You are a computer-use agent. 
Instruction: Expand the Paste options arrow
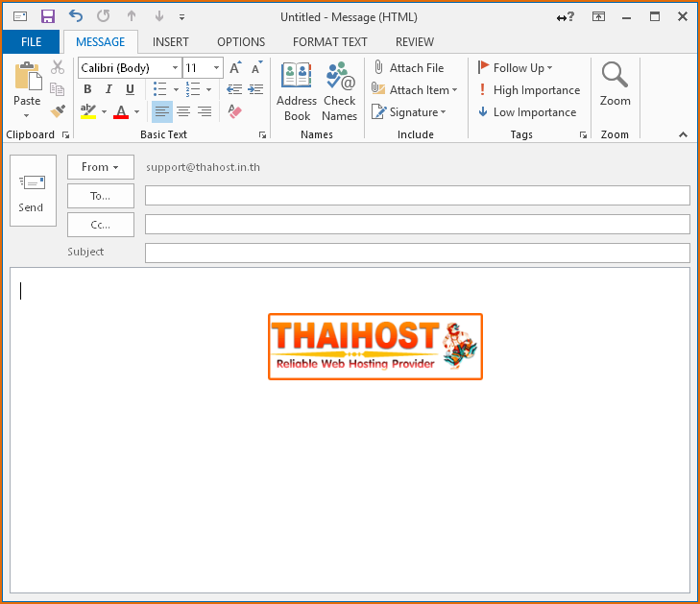[x=26, y=115]
